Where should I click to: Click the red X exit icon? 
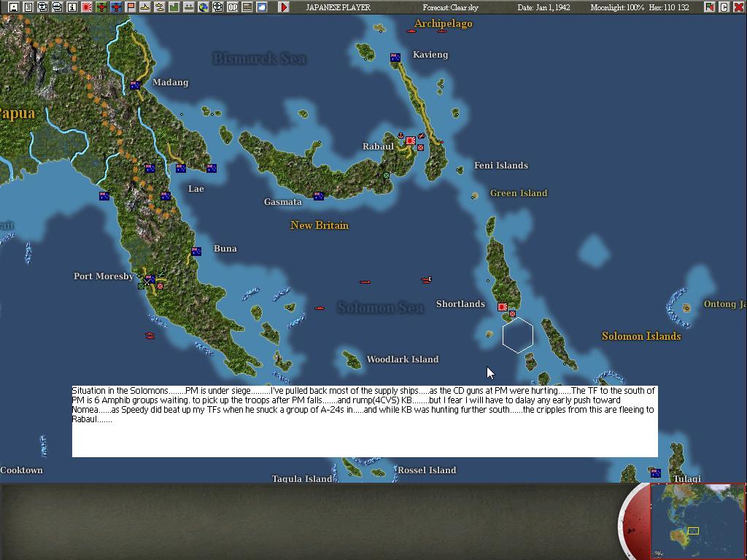click(738, 7)
